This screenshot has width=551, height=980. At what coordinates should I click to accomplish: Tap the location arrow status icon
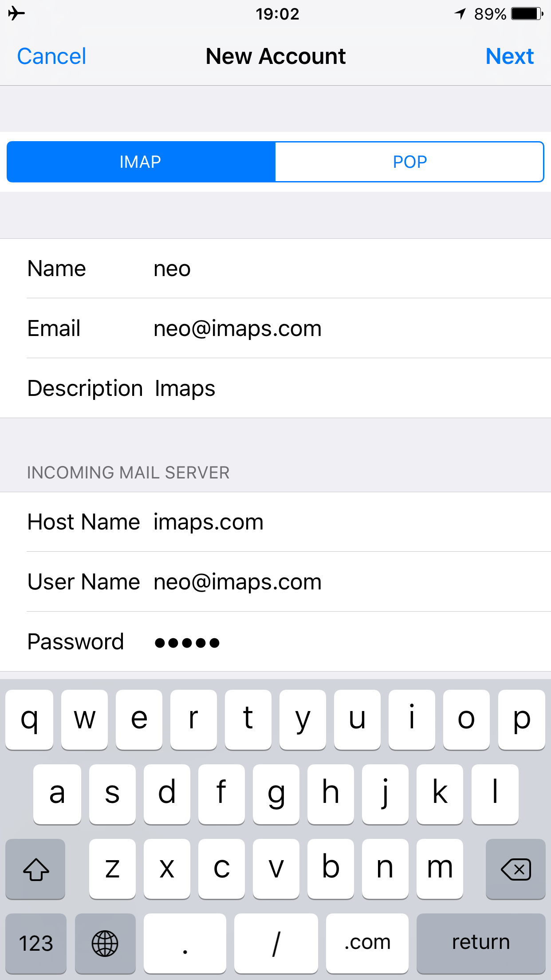click(x=460, y=14)
